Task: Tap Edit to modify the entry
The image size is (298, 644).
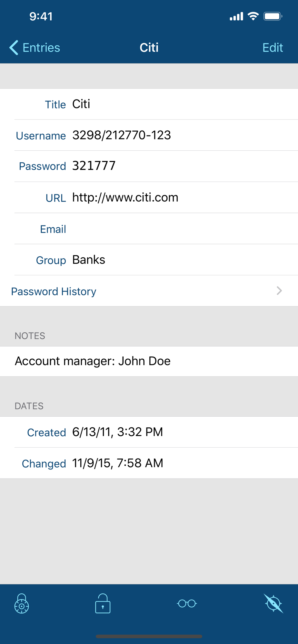Action: (273, 48)
